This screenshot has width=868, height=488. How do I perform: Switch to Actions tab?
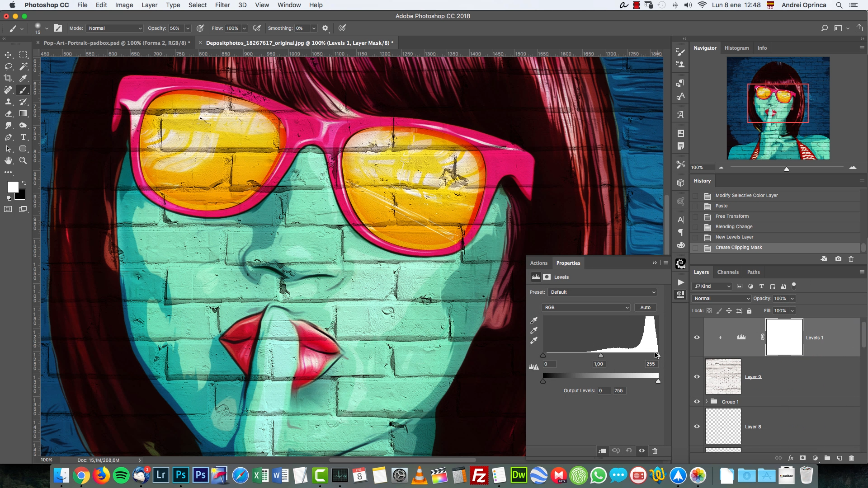coord(538,263)
